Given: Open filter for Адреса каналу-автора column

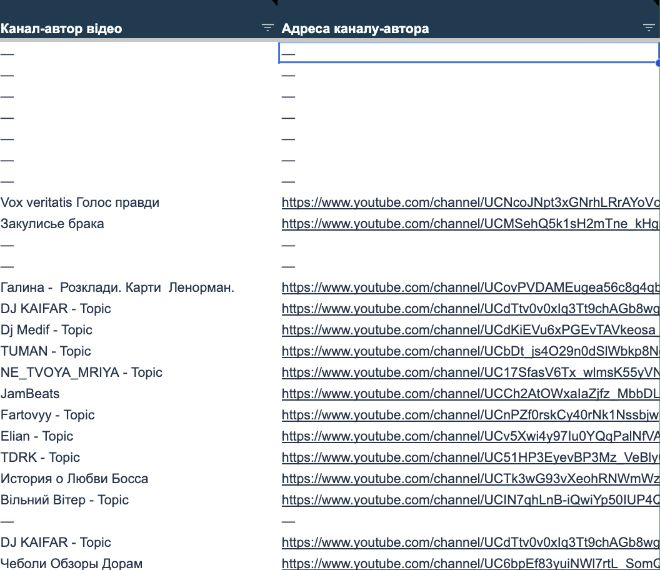Looking at the screenshot, I should [x=649, y=28].
